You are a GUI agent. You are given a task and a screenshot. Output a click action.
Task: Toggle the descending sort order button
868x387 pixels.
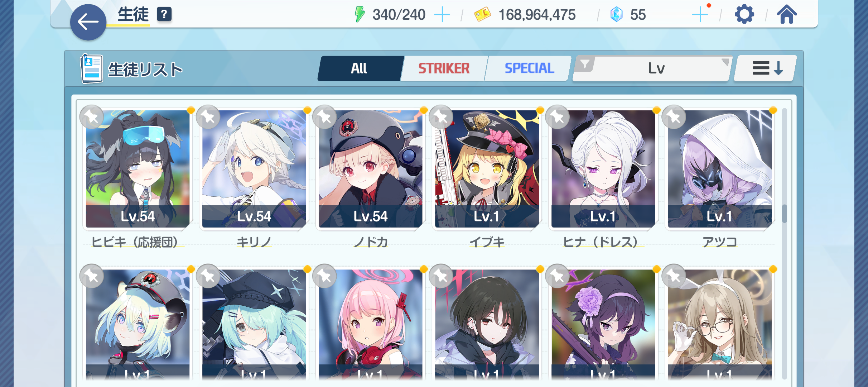[766, 68]
